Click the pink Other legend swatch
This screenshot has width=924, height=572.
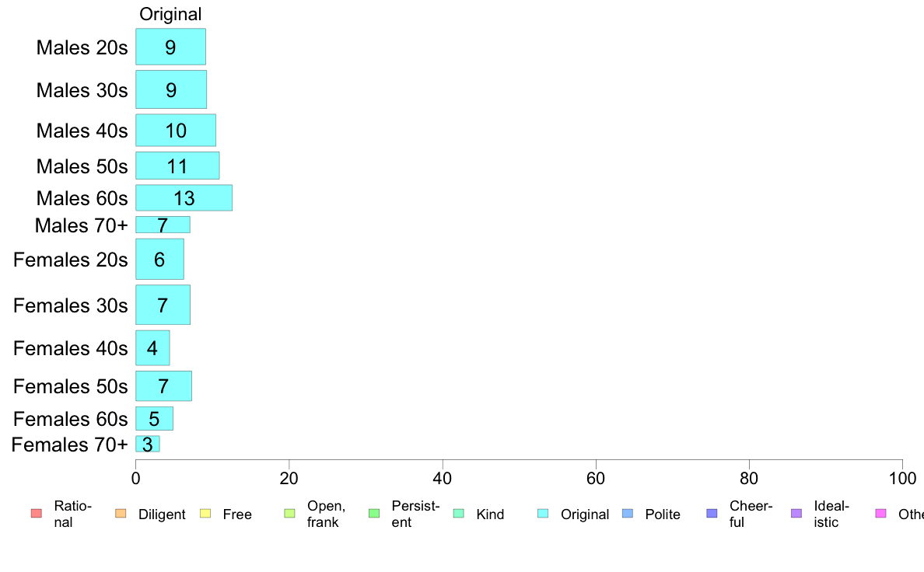[x=881, y=514]
